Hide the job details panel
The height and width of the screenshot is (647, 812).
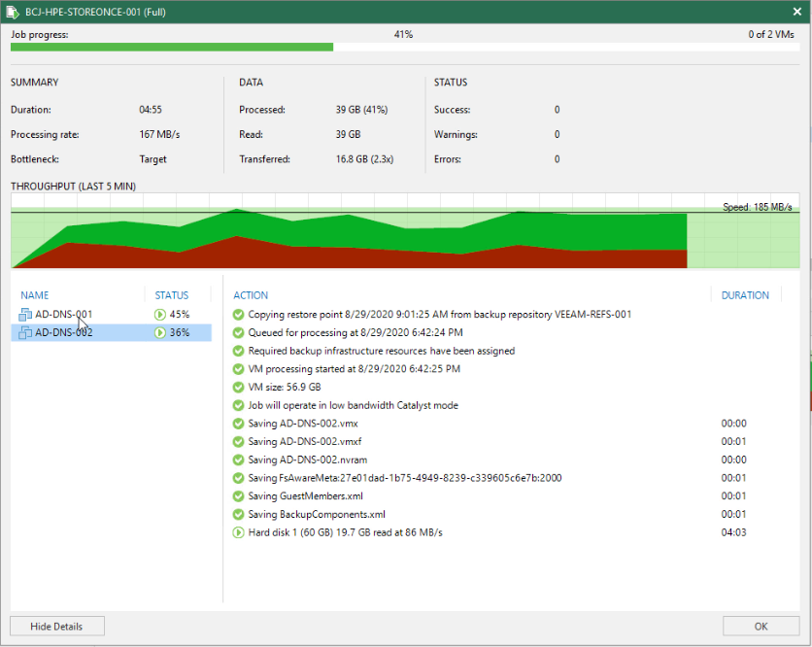[x=57, y=627]
